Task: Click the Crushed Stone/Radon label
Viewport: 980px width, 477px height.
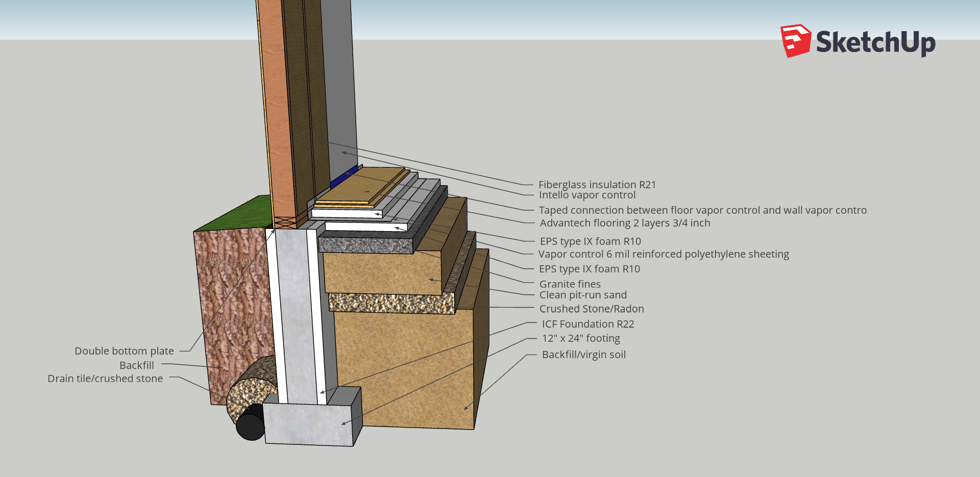Action: click(592, 309)
